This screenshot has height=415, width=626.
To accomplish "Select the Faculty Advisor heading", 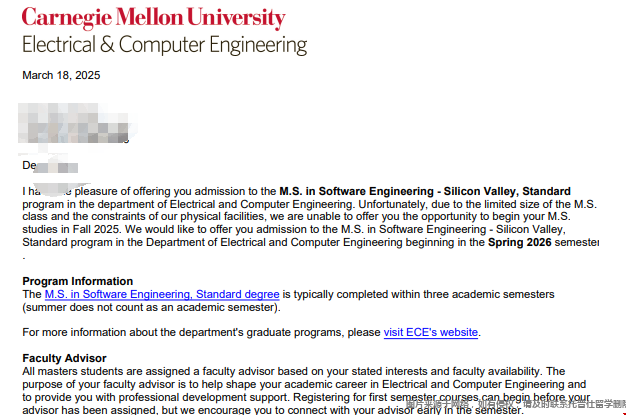I will (x=64, y=358).
